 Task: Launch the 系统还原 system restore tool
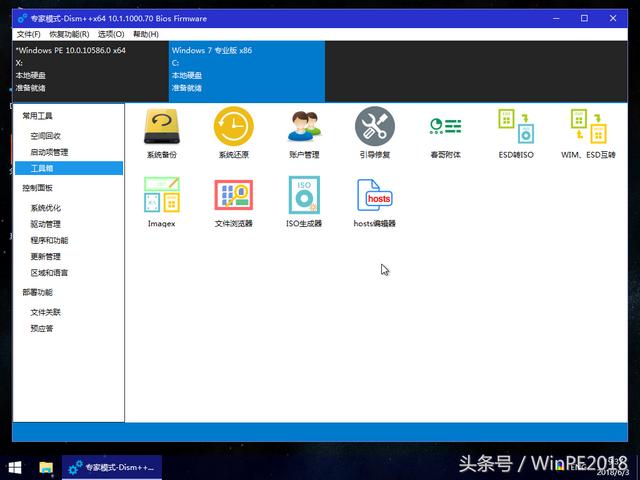233,133
